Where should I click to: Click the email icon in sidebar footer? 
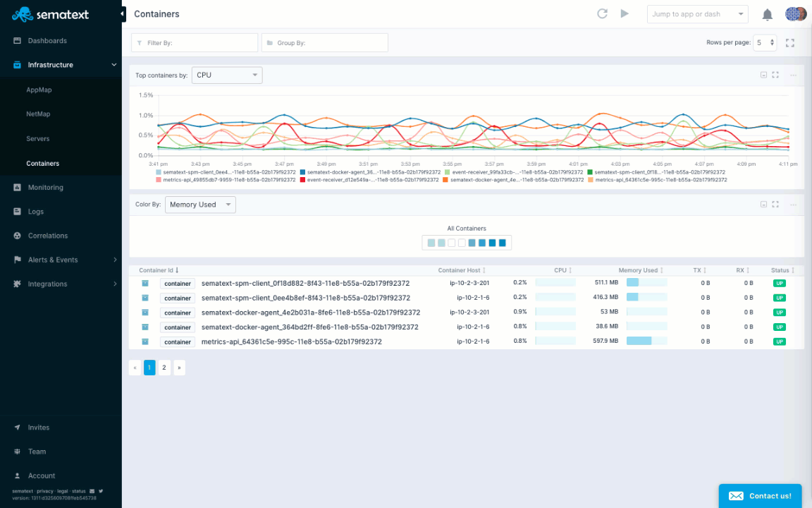[92, 491]
